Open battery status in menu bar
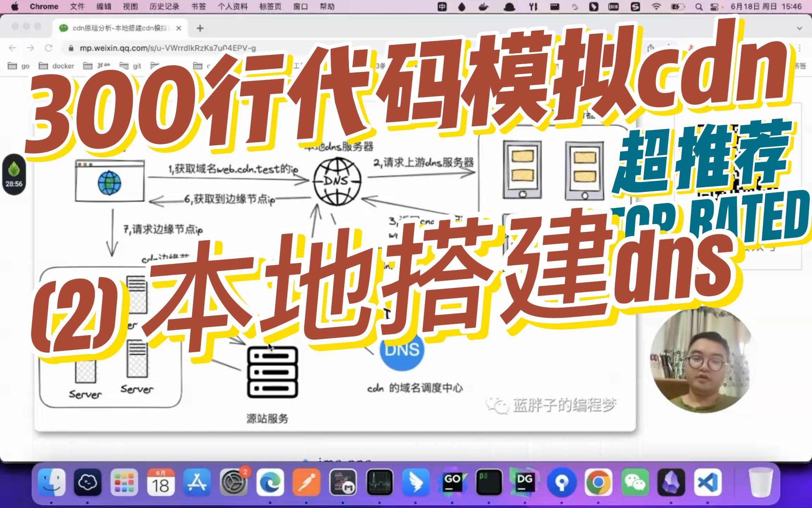Viewport: 812px width, 508px height. [x=677, y=6]
